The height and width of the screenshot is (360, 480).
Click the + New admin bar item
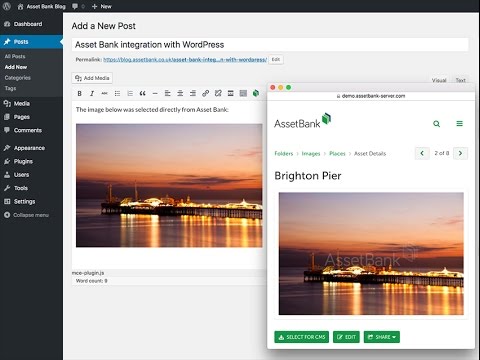[102, 6]
